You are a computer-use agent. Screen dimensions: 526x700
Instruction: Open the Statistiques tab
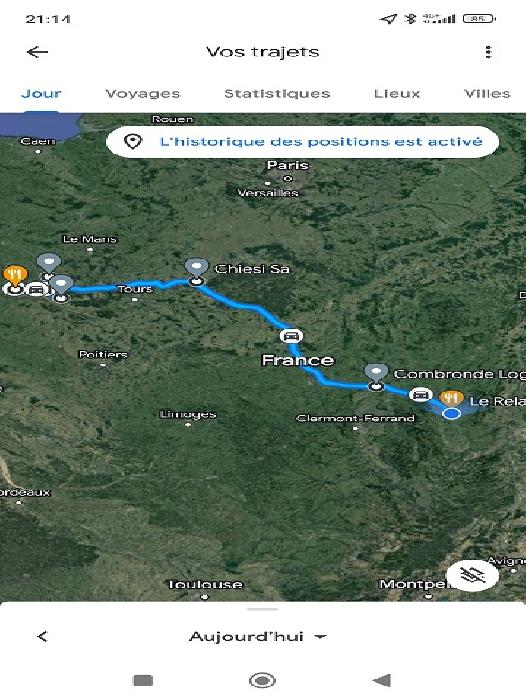(277, 93)
